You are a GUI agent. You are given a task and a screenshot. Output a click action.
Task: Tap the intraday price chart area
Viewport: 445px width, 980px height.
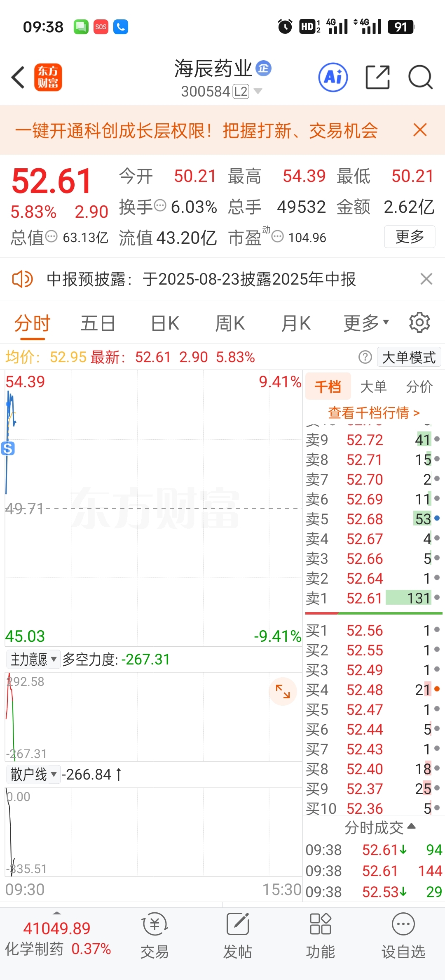point(153,508)
